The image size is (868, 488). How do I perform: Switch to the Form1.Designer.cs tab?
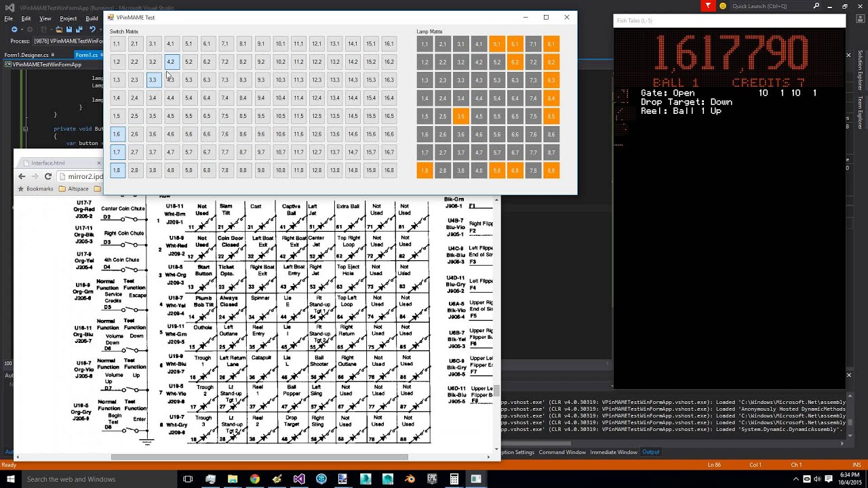30,55
